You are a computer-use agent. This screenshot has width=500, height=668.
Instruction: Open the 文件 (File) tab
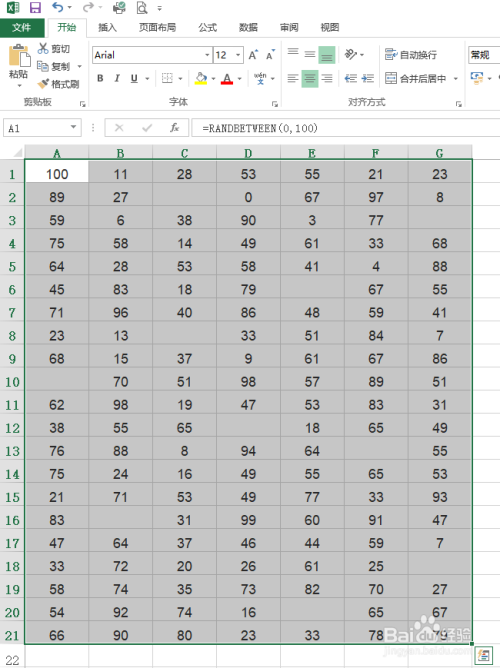coord(22,28)
